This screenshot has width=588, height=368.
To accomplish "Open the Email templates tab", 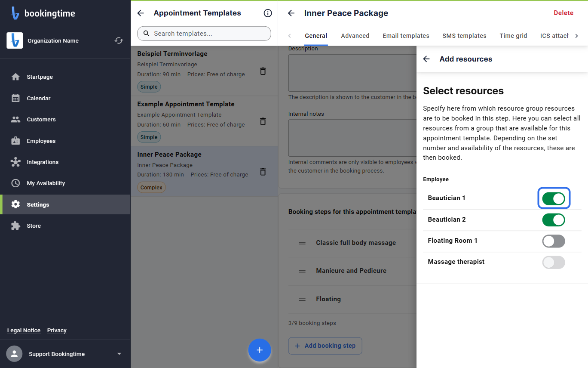I will tap(406, 36).
